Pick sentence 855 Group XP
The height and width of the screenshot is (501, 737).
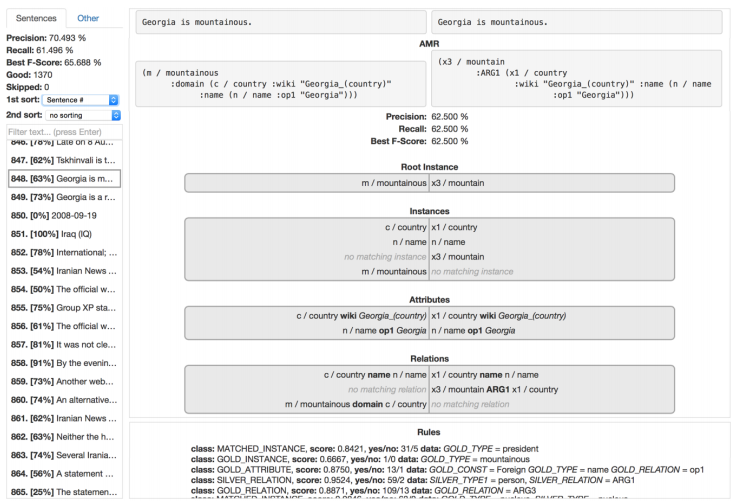(63, 307)
